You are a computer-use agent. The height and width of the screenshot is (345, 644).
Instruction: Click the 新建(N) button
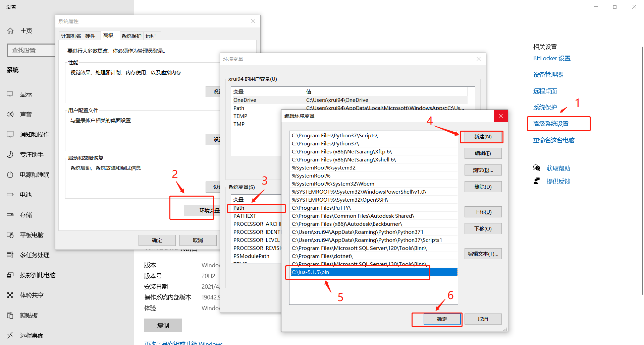(482, 137)
